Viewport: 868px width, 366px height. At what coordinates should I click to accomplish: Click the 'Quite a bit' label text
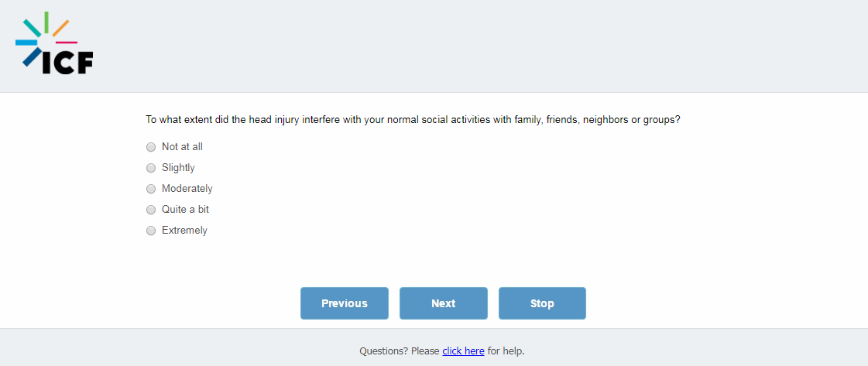coord(185,210)
